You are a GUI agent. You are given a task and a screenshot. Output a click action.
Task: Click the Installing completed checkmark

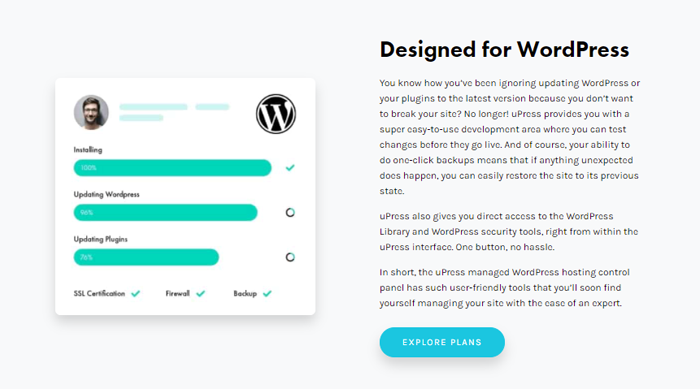(290, 167)
